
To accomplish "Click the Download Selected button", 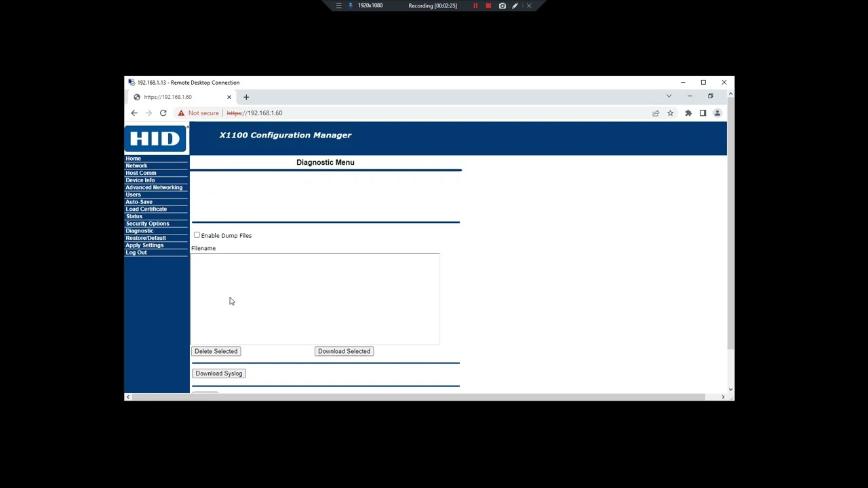I will (x=344, y=351).
